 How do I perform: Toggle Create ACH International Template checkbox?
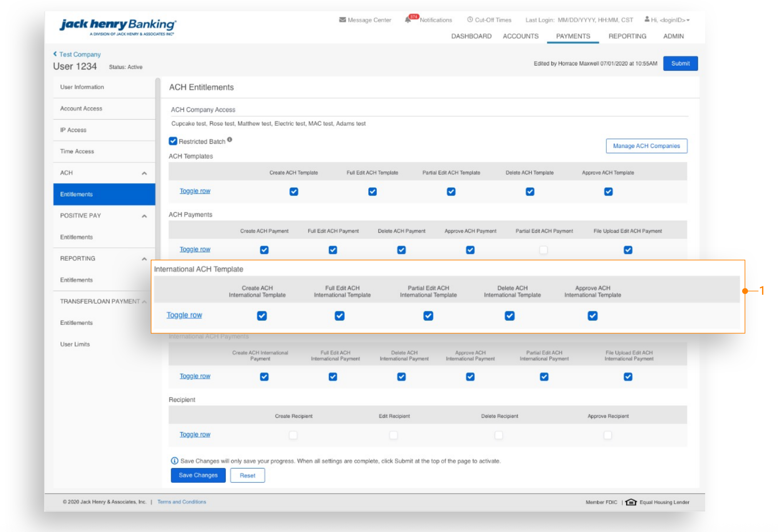point(262,316)
